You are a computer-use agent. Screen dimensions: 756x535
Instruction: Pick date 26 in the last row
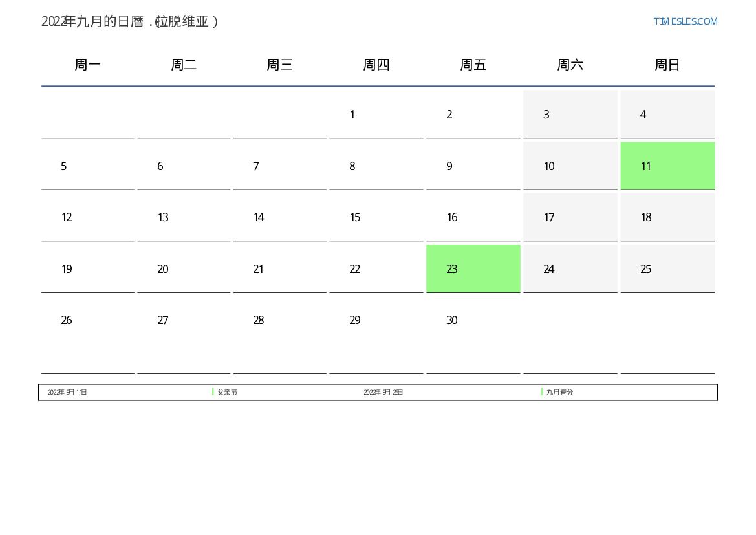tap(67, 320)
